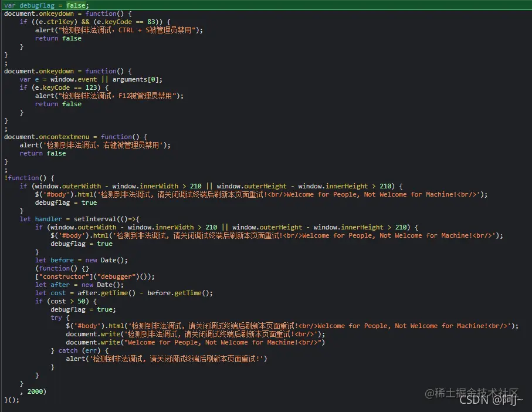The height and width of the screenshot is (412, 532).
Task: Click the 'oncontextmenu' property name
Action: [x=64, y=137]
